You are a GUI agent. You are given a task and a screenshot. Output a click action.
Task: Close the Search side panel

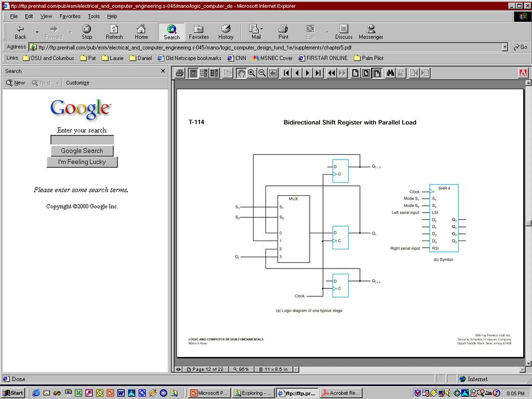point(163,71)
